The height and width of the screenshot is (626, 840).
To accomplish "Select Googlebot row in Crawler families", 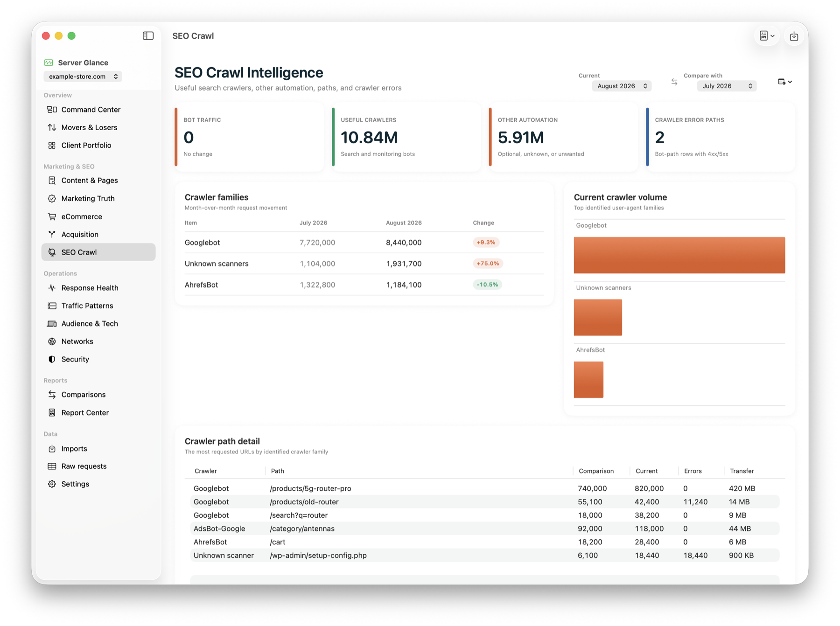I will pos(364,243).
